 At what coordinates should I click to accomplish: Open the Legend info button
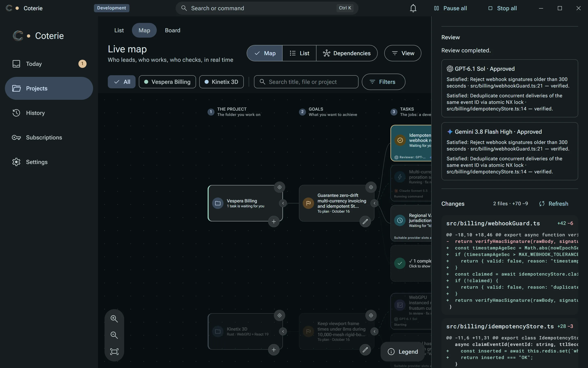403,352
